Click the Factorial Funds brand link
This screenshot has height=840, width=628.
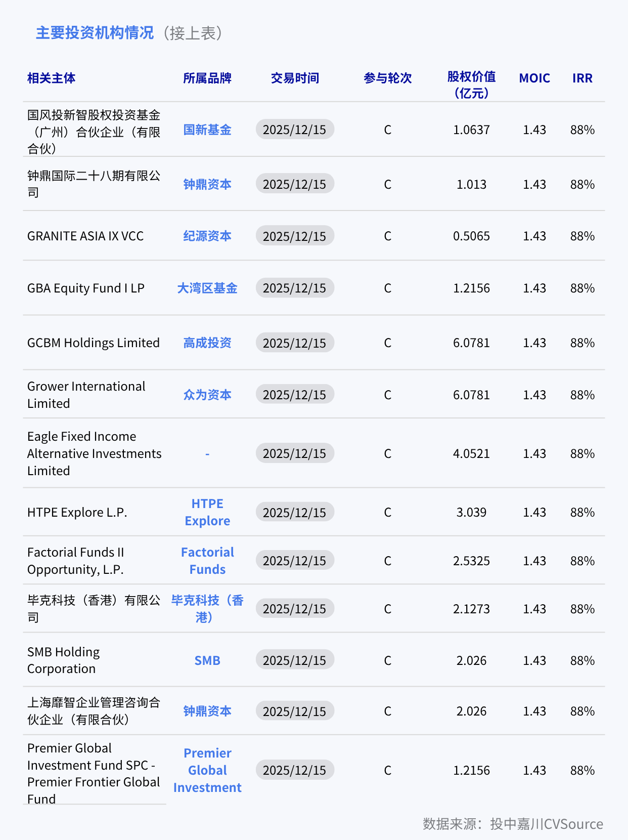(207, 561)
